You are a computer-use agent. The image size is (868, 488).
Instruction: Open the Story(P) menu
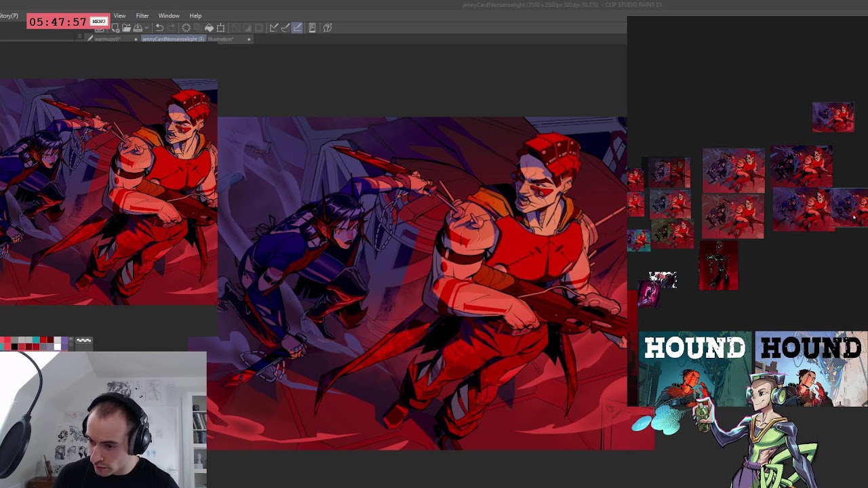9,16
